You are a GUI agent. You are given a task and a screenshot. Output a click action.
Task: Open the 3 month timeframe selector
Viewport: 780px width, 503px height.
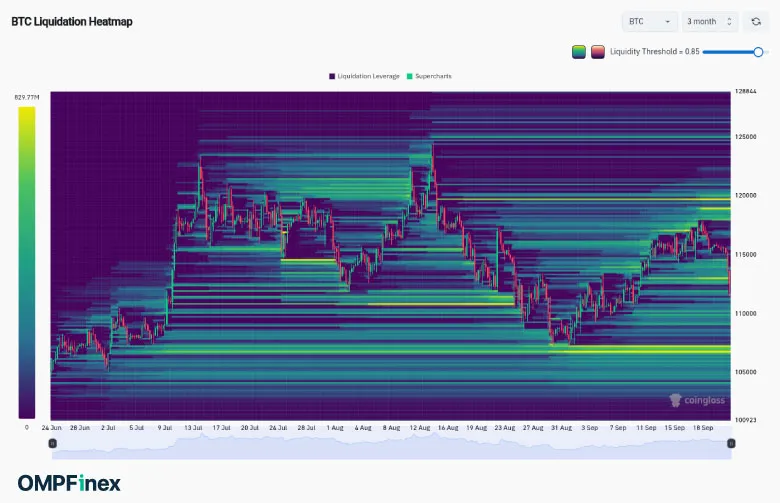coord(710,21)
